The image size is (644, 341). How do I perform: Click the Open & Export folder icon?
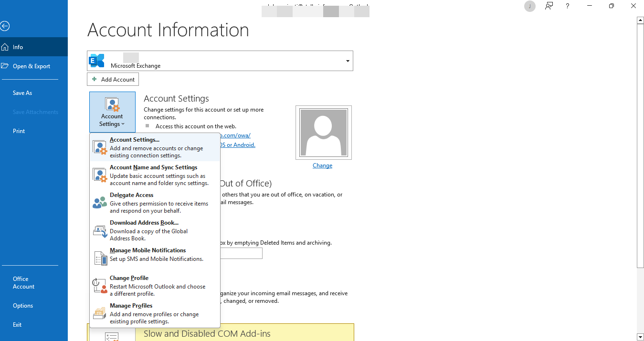(x=5, y=66)
